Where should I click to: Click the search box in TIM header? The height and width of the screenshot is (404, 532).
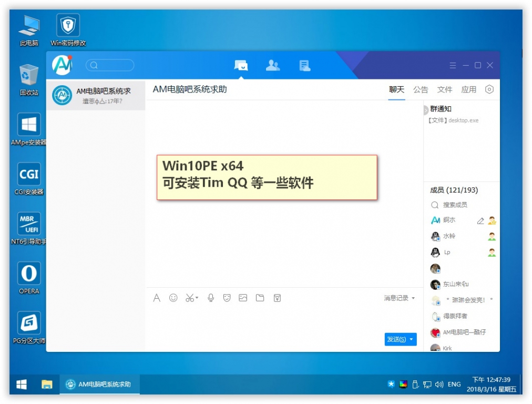coord(110,65)
